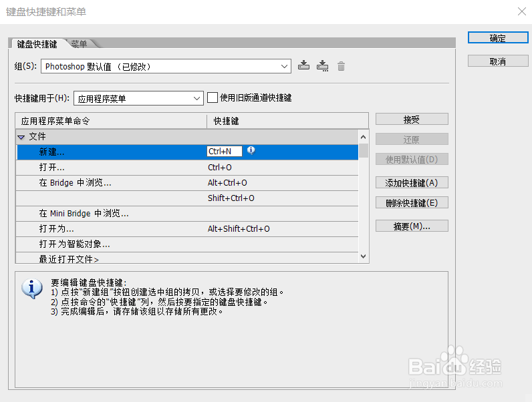Click the Shift+Ctrl+O shortcut cell
The image size is (532, 402).
(x=231, y=198)
